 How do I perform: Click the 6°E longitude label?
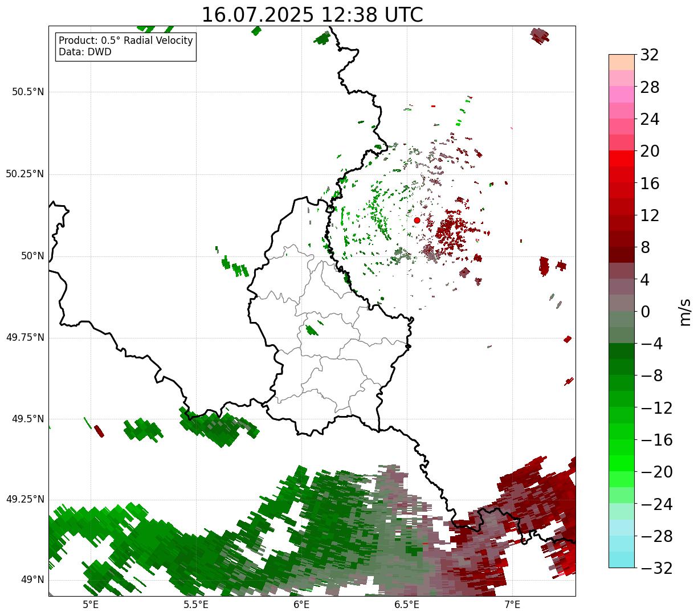[x=301, y=605]
